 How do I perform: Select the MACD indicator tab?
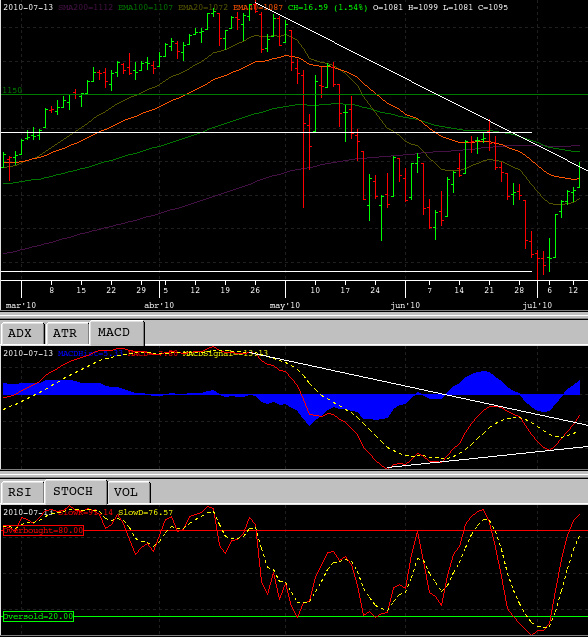point(117,333)
